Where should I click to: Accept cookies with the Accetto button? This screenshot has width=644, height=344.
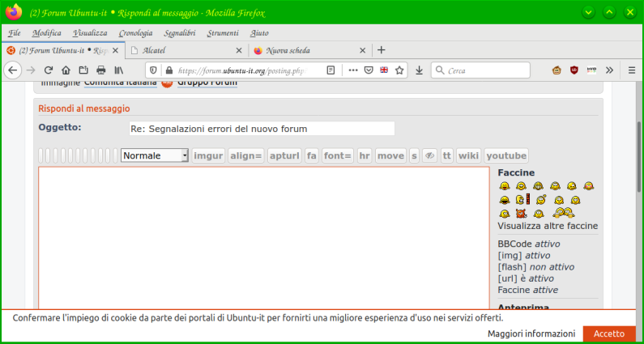point(609,333)
